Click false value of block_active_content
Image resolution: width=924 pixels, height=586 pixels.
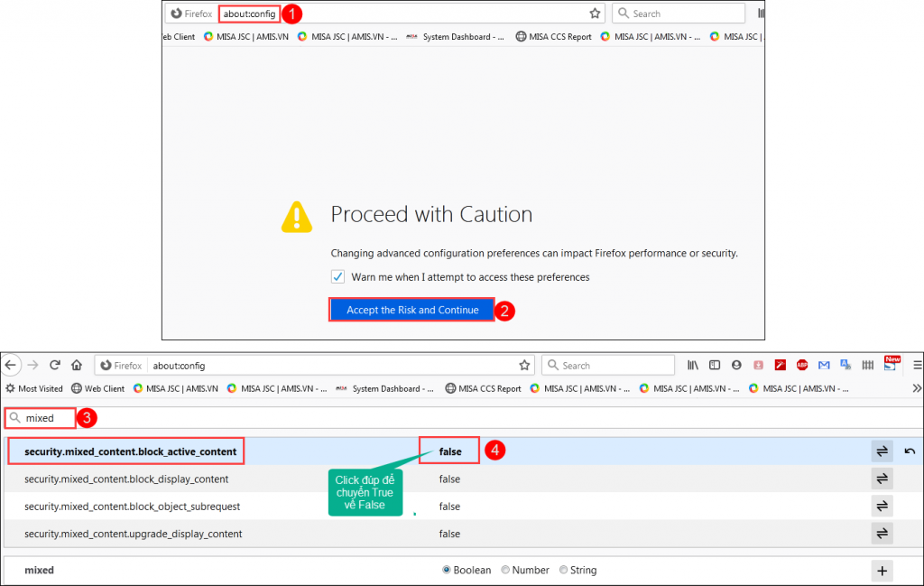[x=450, y=451]
